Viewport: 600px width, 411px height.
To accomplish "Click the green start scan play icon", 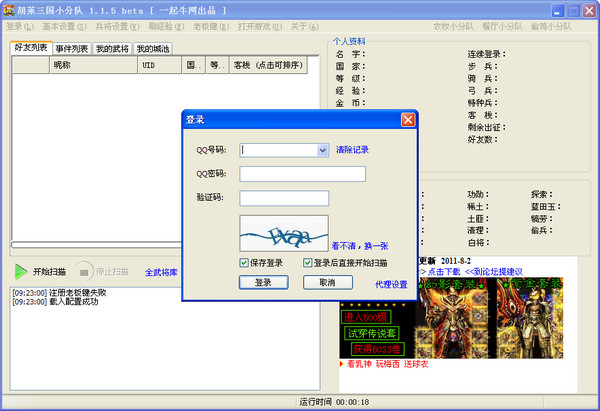I will click(21, 271).
